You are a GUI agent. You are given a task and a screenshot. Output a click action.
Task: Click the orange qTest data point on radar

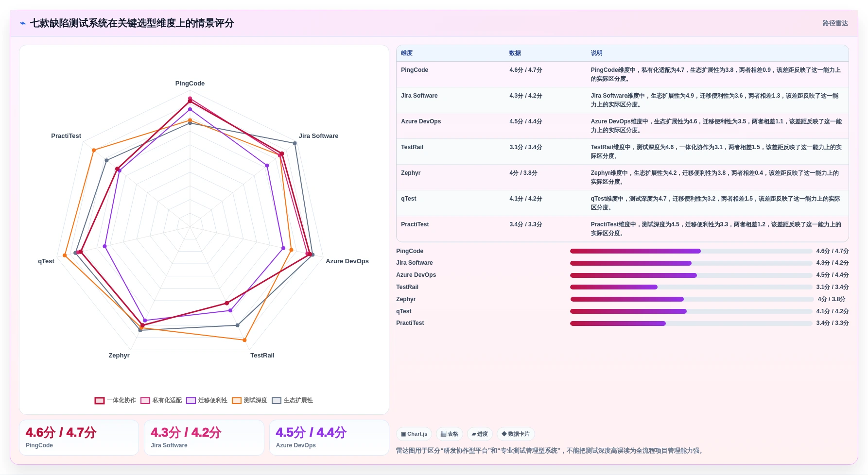[x=65, y=255]
